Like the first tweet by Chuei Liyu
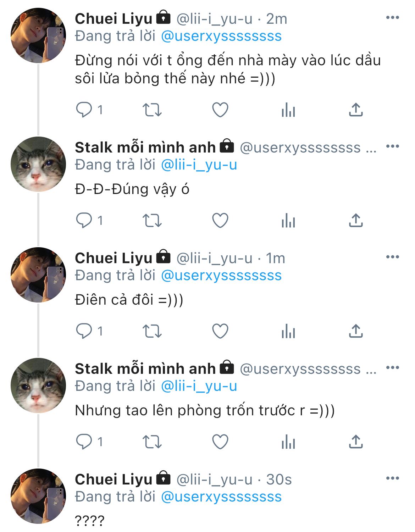Screen dimensions: 415x532 click(220, 110)
